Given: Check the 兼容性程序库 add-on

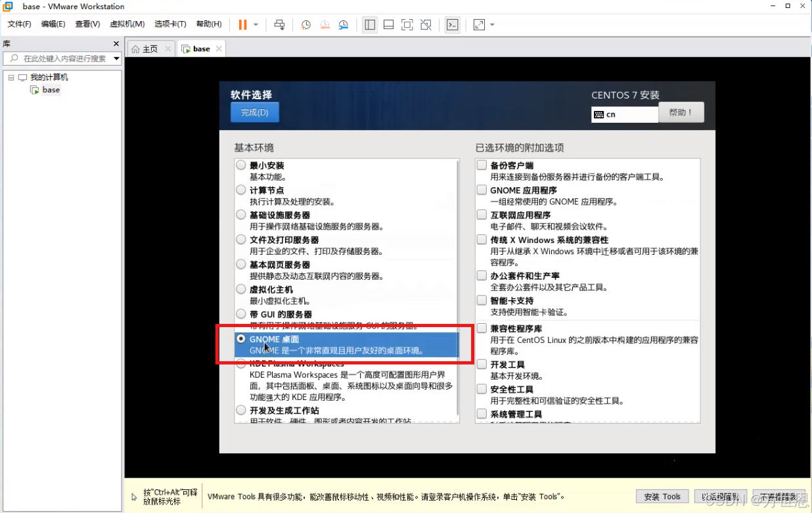Looking at the screenshot, I should (482, 328).
